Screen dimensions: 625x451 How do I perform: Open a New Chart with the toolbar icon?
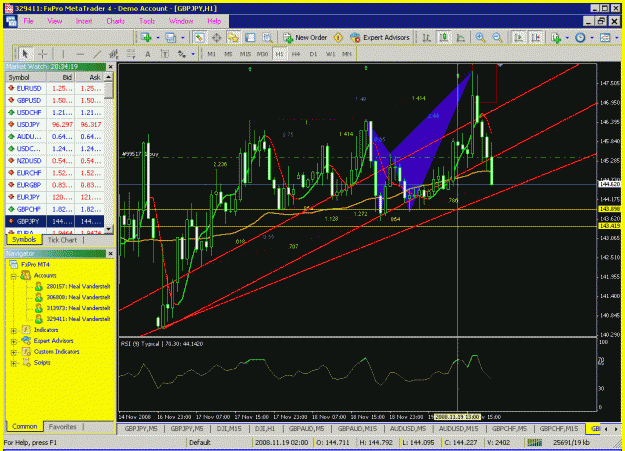146,37
